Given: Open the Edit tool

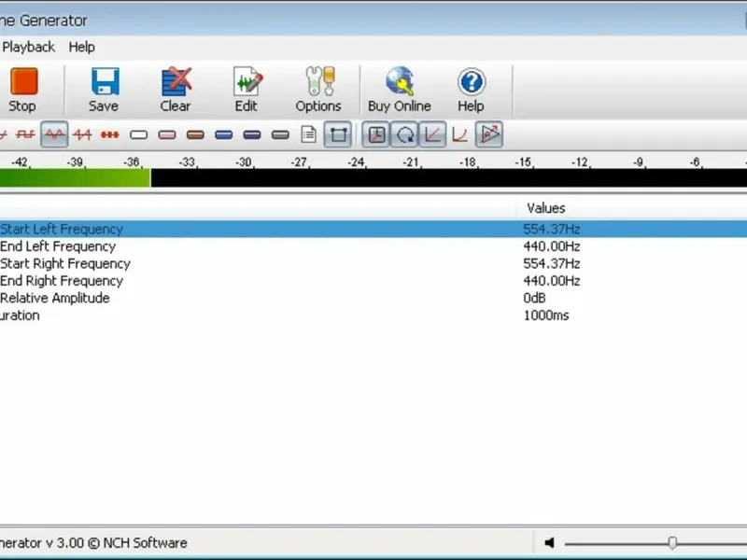Looking at the screenshot, I should pyautogui.click(x=247, y=90).
